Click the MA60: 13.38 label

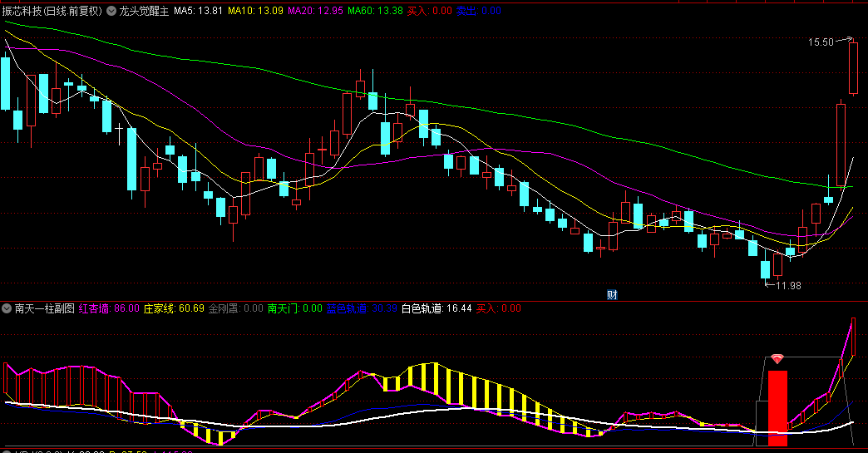pyautogui.click(x=375, y=11)
